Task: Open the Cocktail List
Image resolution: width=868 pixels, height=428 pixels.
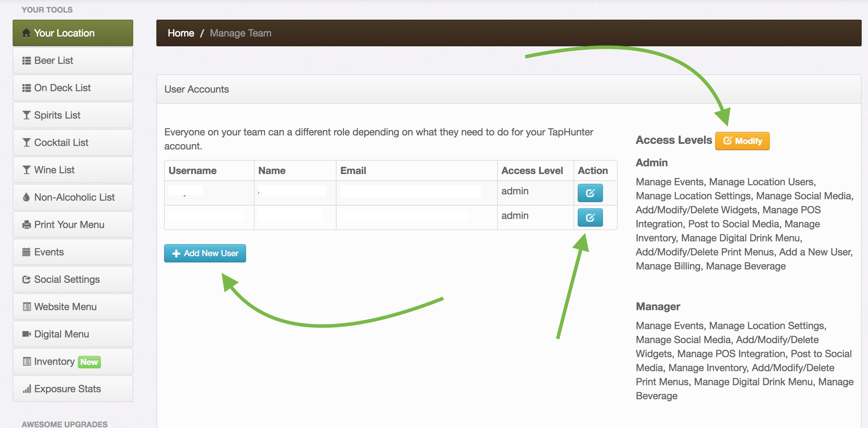Action: coord(73,142)
